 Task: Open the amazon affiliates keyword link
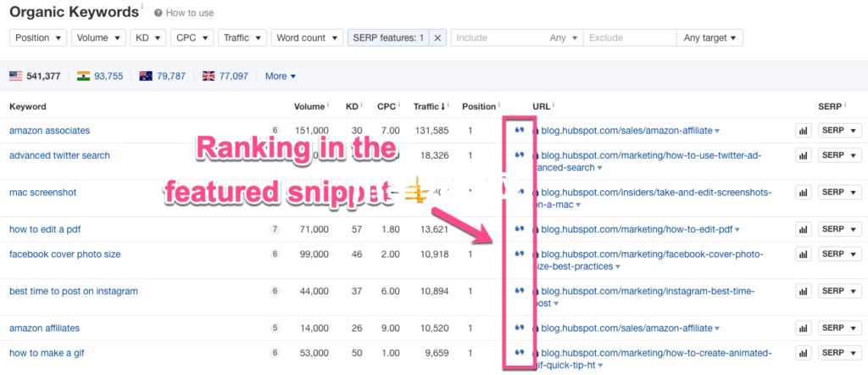pos(44,328)
